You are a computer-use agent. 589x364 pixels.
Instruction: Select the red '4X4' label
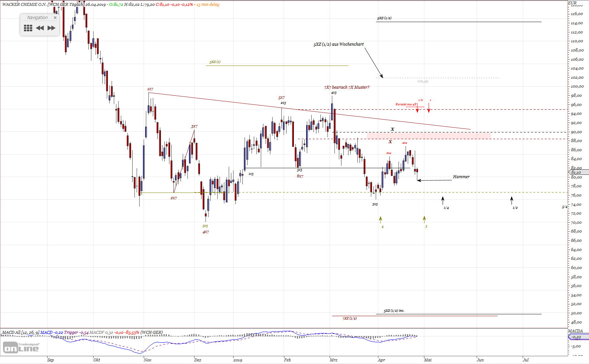404,143
